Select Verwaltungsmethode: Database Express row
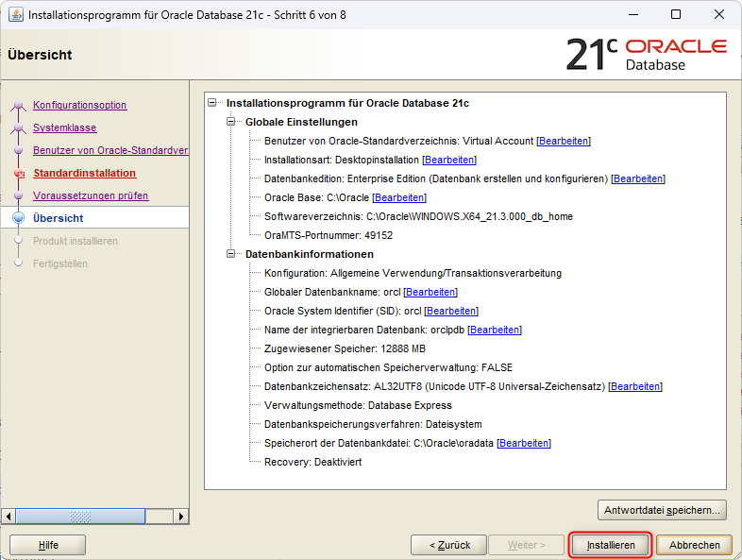Image resolution: width=742 pixels, height=560 pixels. click(x=358, y=406)
